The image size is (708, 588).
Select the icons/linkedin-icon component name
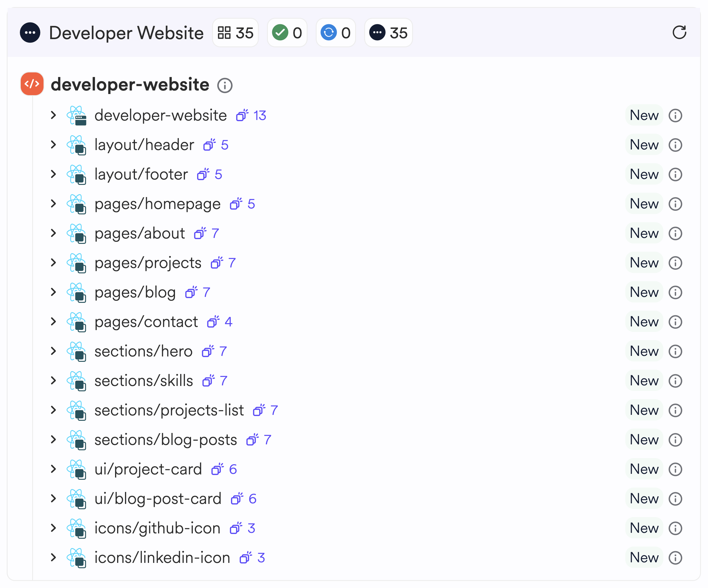coord(162,558)
